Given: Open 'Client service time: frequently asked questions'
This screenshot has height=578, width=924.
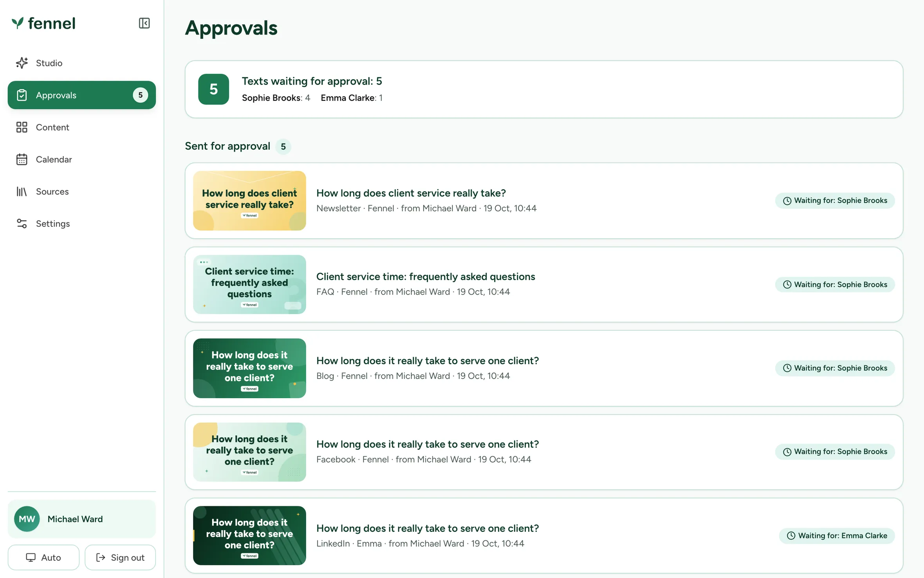Looking at the screenshot, I should 426,277.
